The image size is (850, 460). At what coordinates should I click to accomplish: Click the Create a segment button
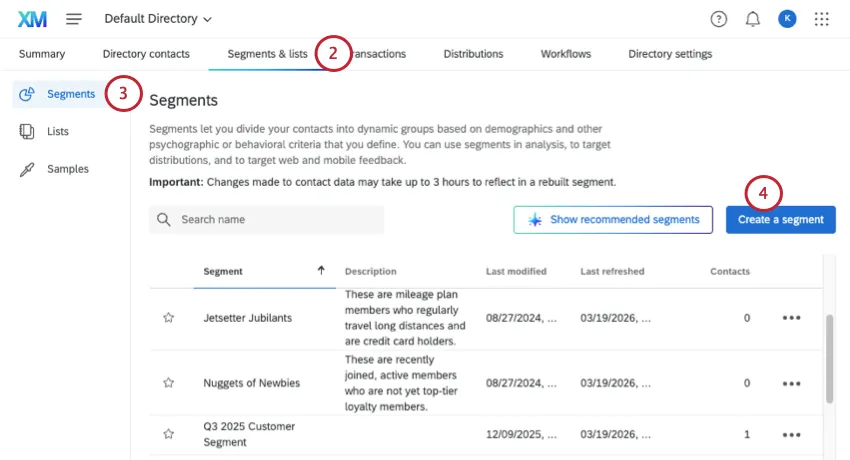click(x=781, y=219)
